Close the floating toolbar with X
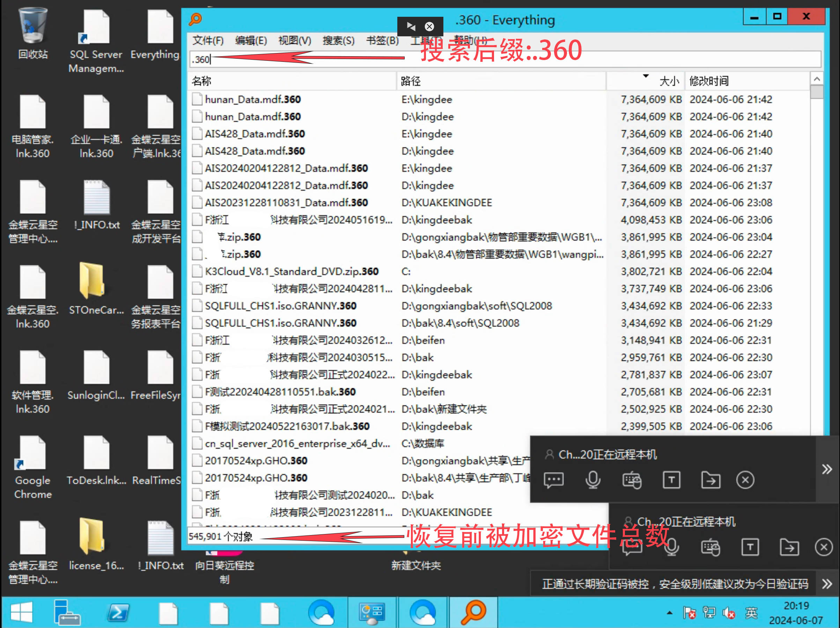Screen dimensions: 840x628 [x=429, y=26]
